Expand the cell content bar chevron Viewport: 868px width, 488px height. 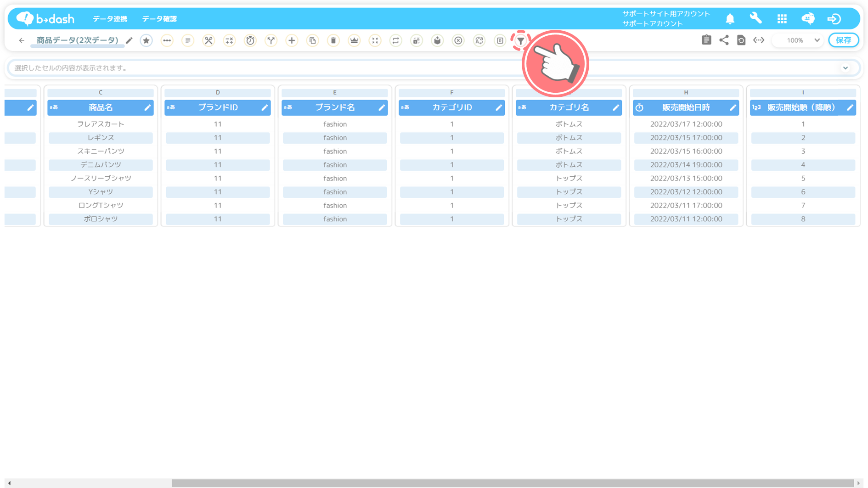pyautogui.click(x=845, y=68)
